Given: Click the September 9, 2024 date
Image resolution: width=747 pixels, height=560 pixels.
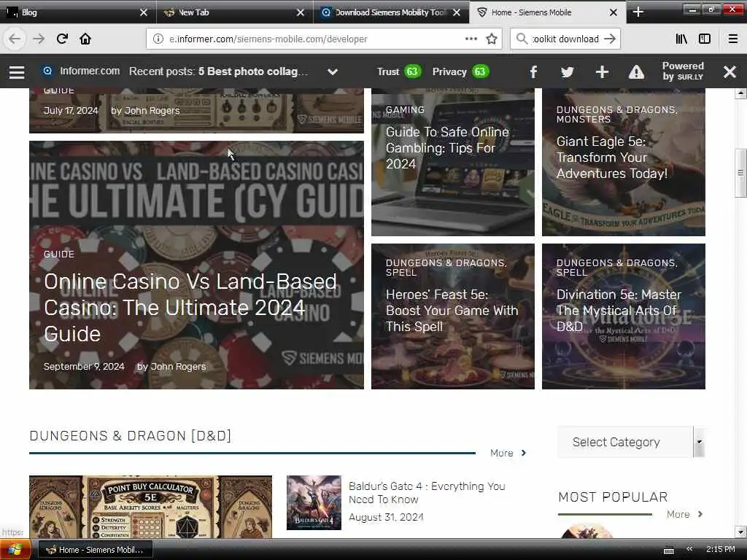Looking at the screenshot, I should tap(84, 366).
